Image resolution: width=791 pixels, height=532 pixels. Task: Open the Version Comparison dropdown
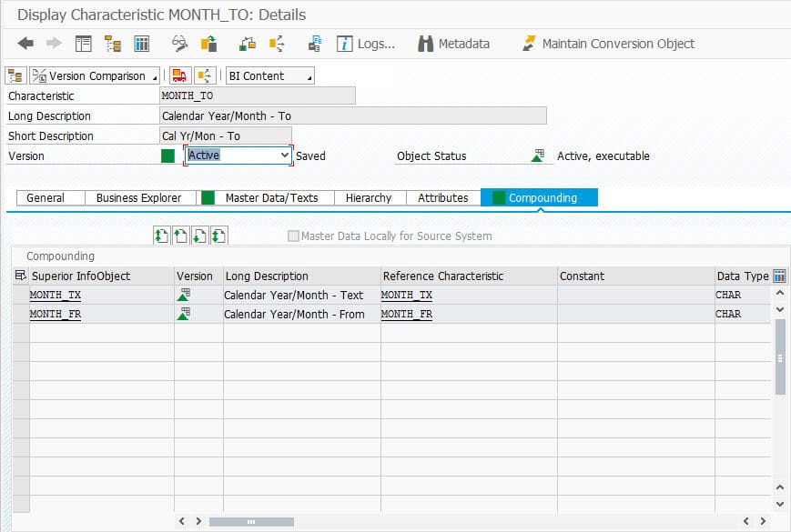coord(94,76)
